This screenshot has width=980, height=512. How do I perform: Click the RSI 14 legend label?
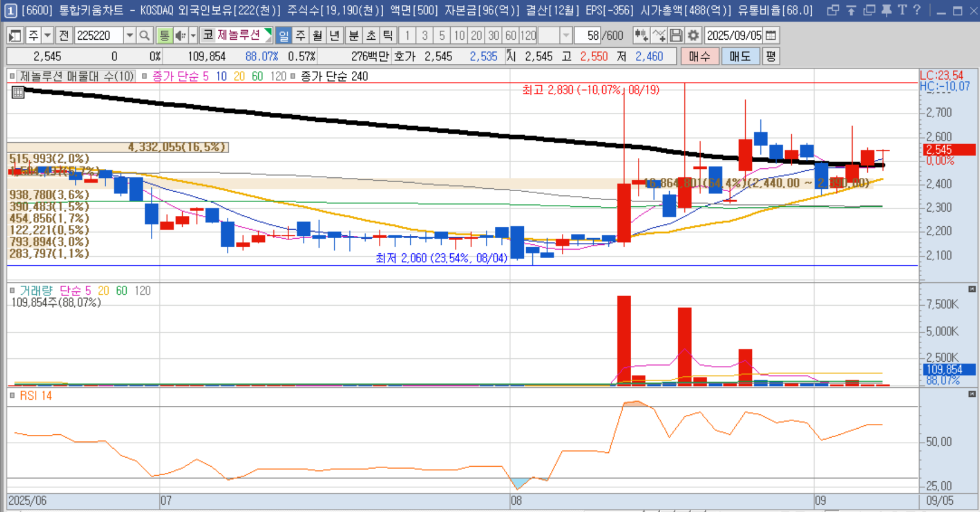36,396
